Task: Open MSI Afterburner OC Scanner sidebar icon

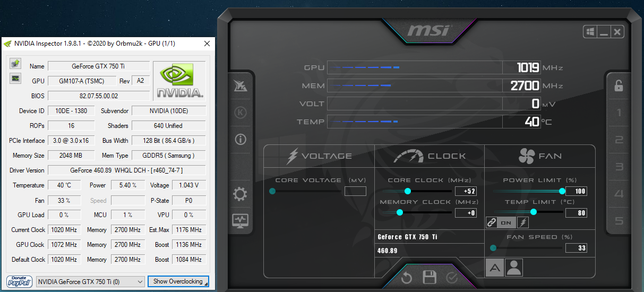Action: 241,87
